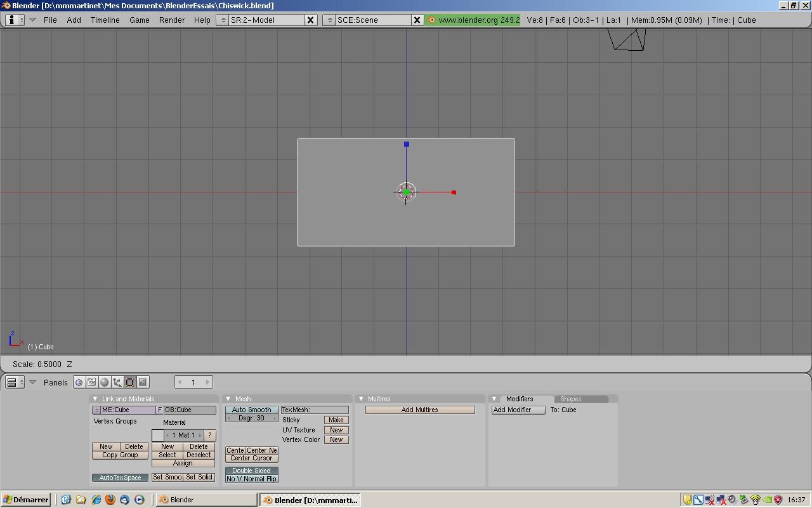Switch to the Object context axes icon
The width and height of the screenshot is (812, 508).
[117, 382]
